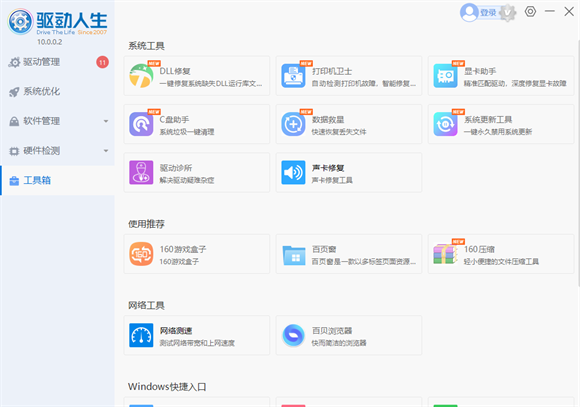
Task: Click the 工具箱 toolbox sidebar icon
Action: pyautogui.click(x=14, y=181)
